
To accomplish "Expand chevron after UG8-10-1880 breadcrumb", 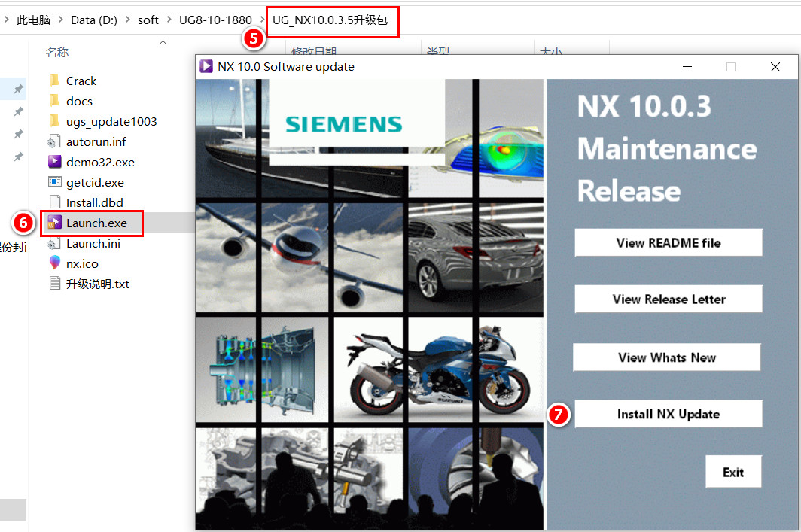I will click(263, 20).
